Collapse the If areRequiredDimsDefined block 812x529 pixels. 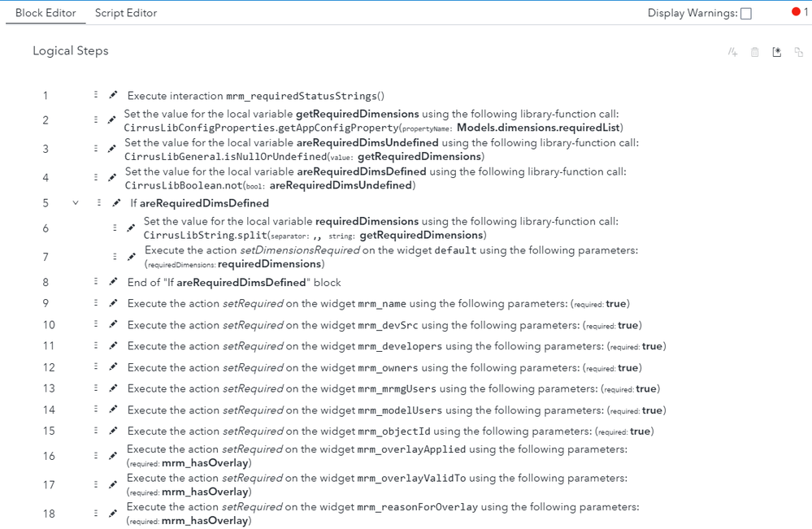click(x=76, y=203)
